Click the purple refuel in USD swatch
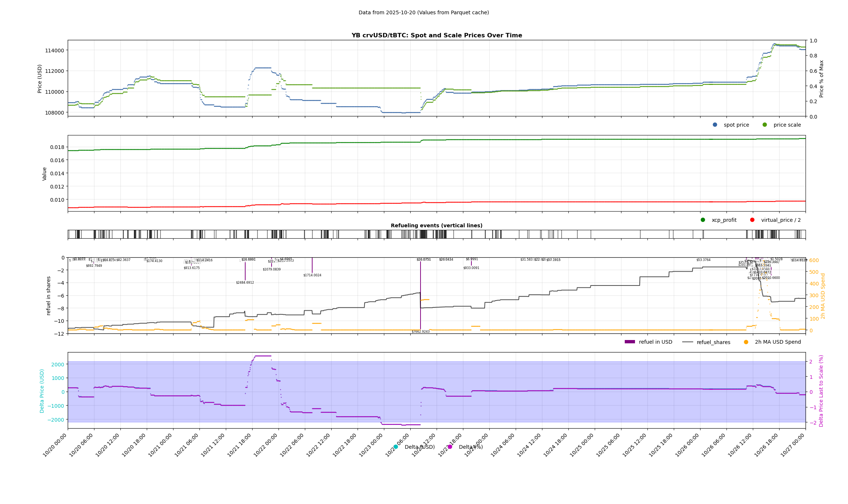This screenshot has height=504, width=848. (x=630, y=342)
